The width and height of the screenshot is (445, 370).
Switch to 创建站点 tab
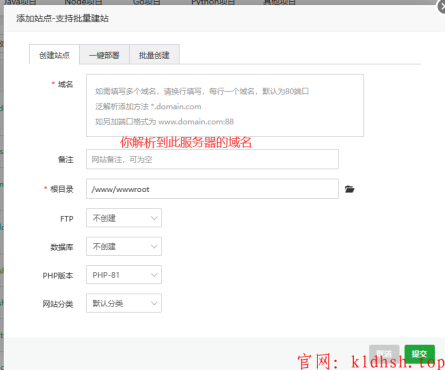[x=54, y=55]
